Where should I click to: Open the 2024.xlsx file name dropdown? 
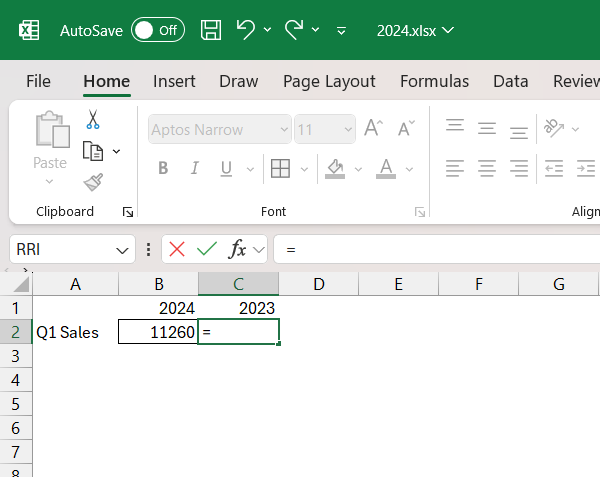coord(415,31)
